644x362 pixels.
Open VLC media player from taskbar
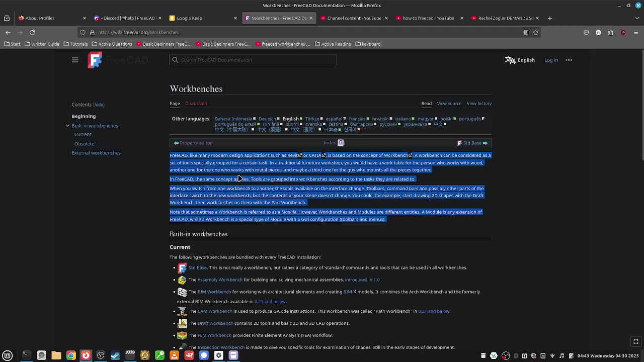[175, 355]
